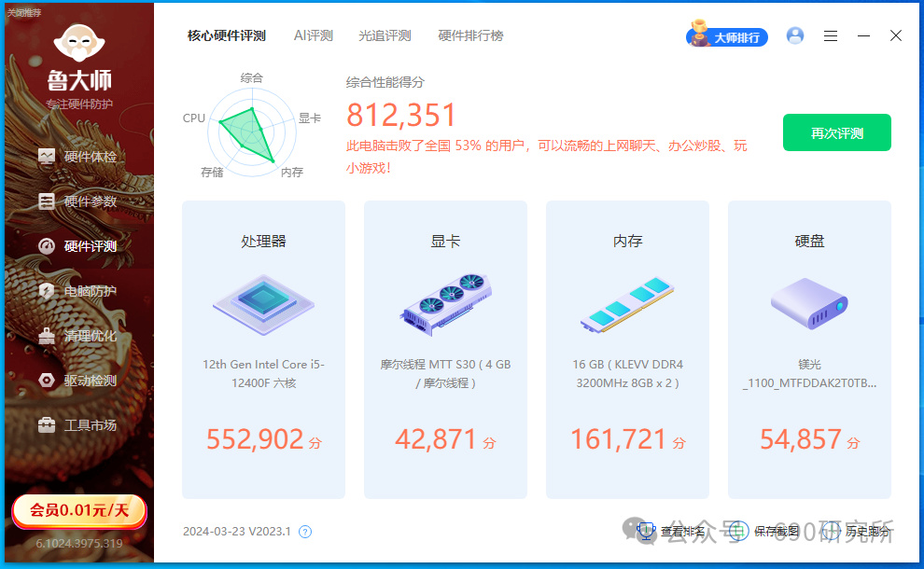
Task: Click the 保存截图 icon
Action: pyautogui.click(x=738, y=532)
